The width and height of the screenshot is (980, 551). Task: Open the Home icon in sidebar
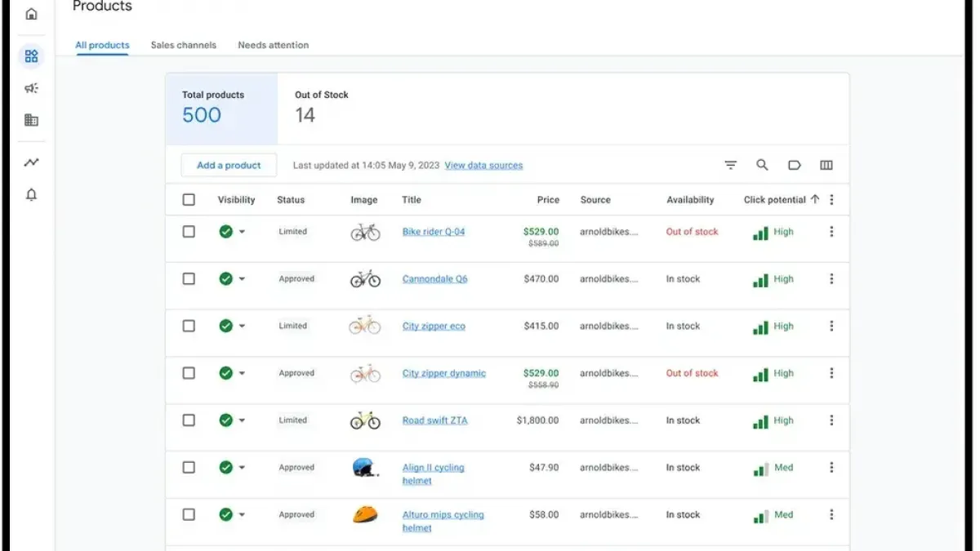(31, 14)
